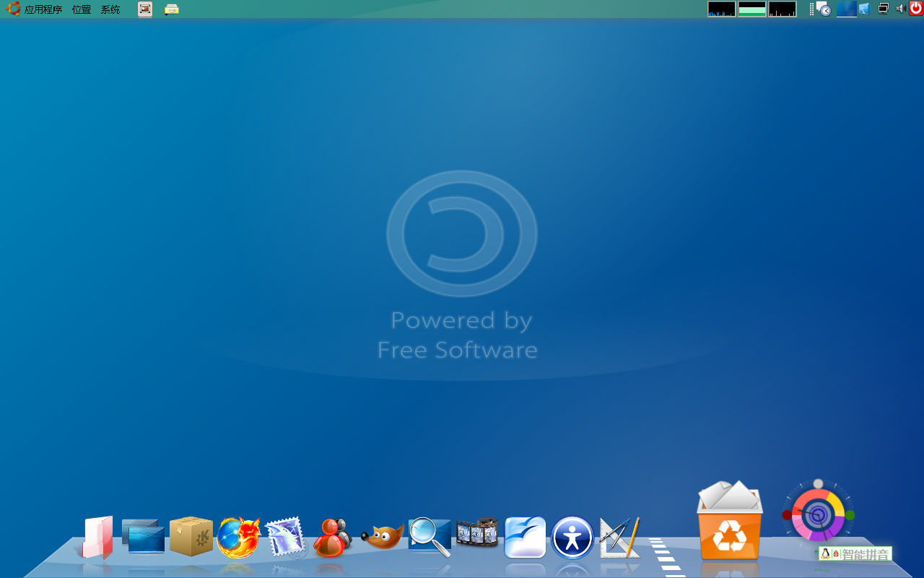924x578 pixels.
Task: Launch the film strip video icon in dock
Action: pyautogui.click(x=477, y=532)
